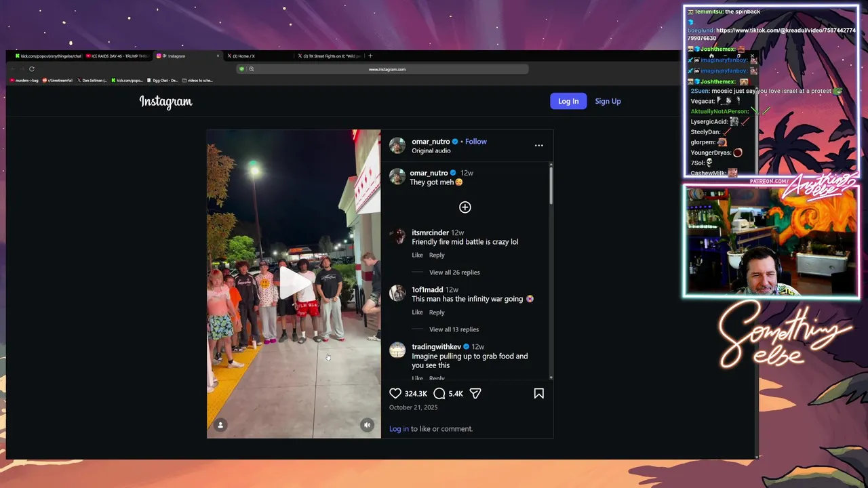The height and width of the screenshot is (488, 868).
Task: Open a new browser tab
Action: [x=370, y=56]
